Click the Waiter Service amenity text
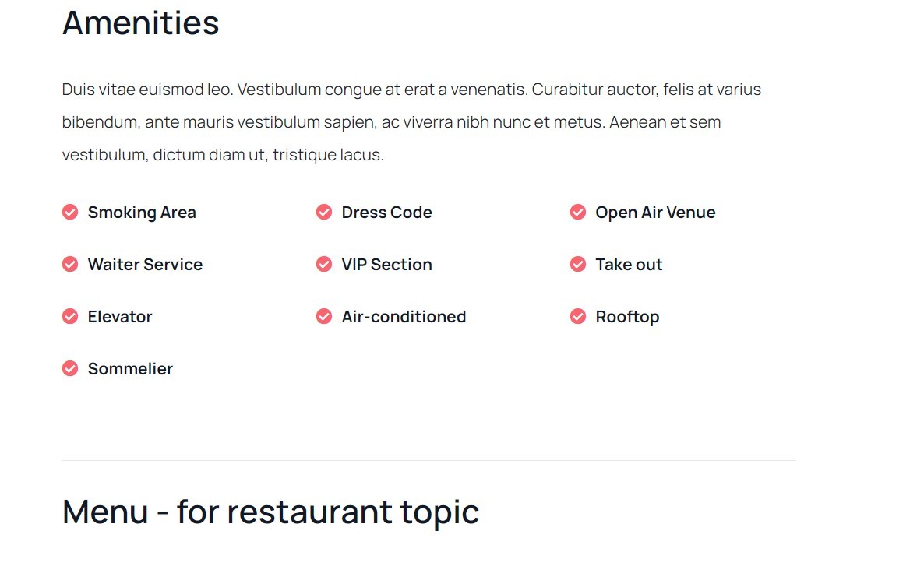924x566 pixels. tap(145, 265)
